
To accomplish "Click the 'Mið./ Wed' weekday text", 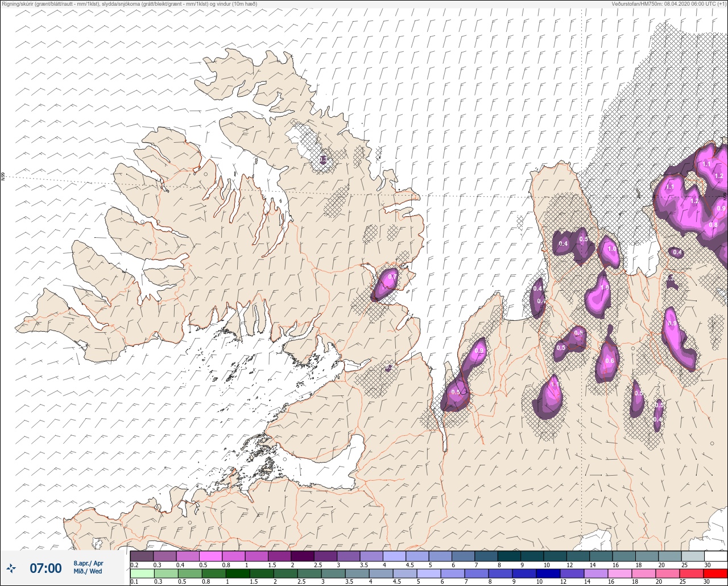I will [x=88, y=571].
